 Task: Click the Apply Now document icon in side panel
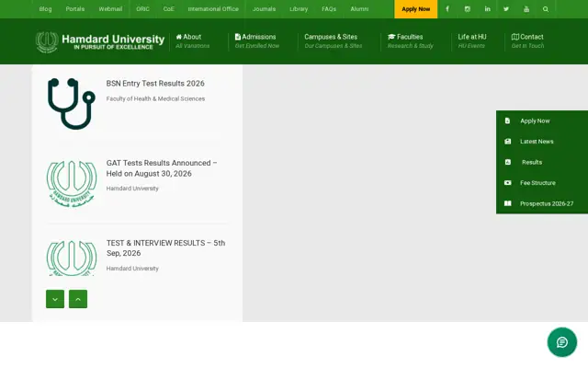[507, 121]
